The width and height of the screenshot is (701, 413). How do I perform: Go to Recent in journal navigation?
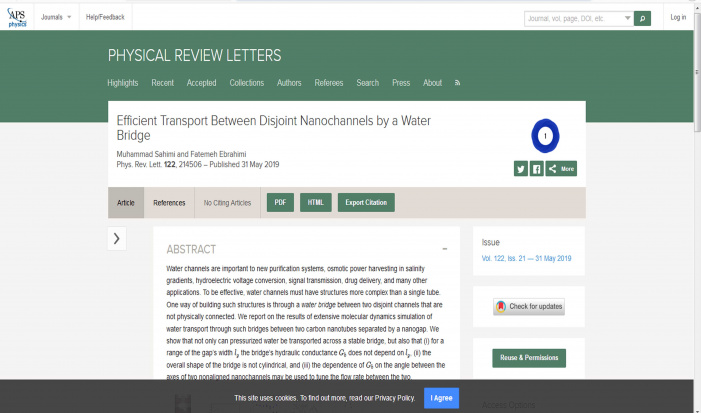tap(162, 83)
